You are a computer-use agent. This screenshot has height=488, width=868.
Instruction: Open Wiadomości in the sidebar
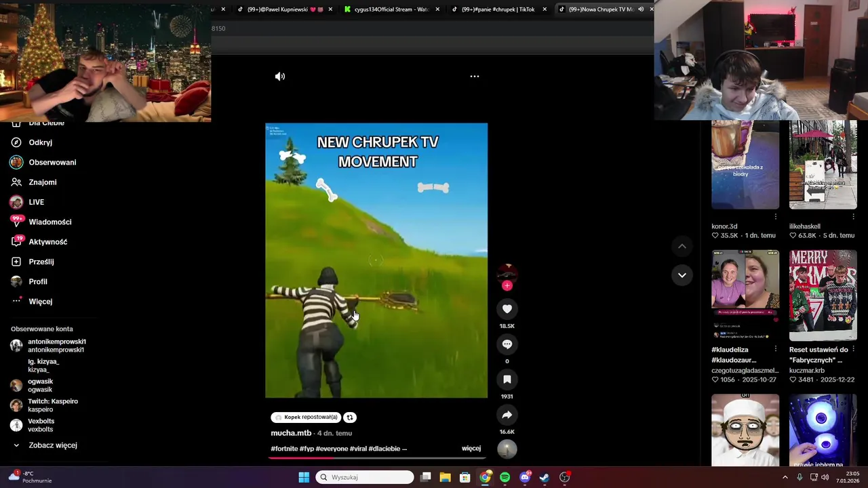(x=50, y=222)
